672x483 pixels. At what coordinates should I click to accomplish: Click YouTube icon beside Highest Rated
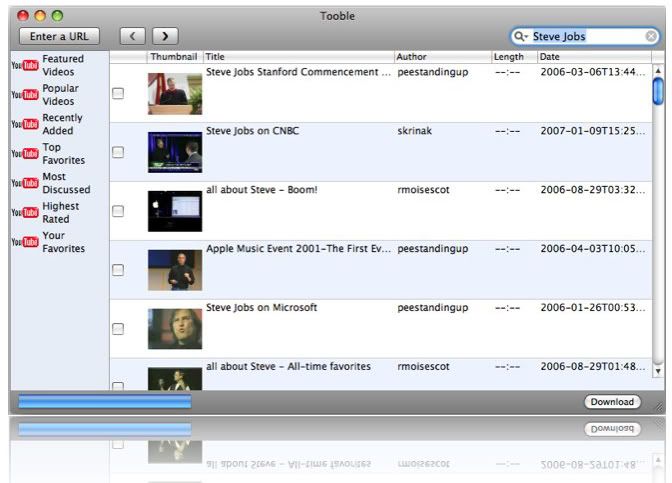(25, 213)
